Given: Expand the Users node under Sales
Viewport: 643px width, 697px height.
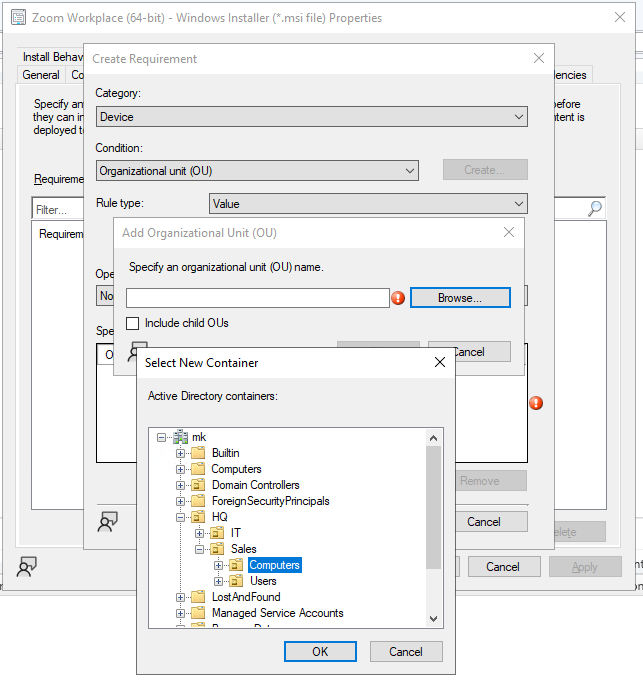Looking at the screenshot, I should click(219, 581).
